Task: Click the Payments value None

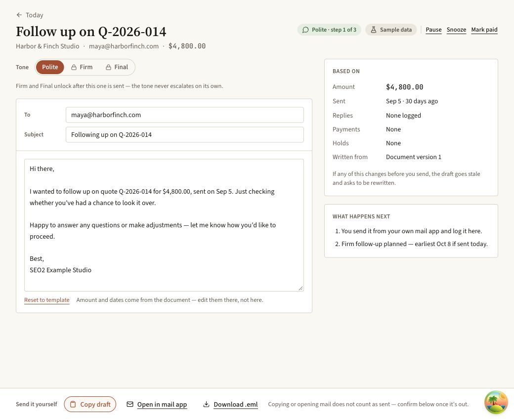Action: coord(393,129)
